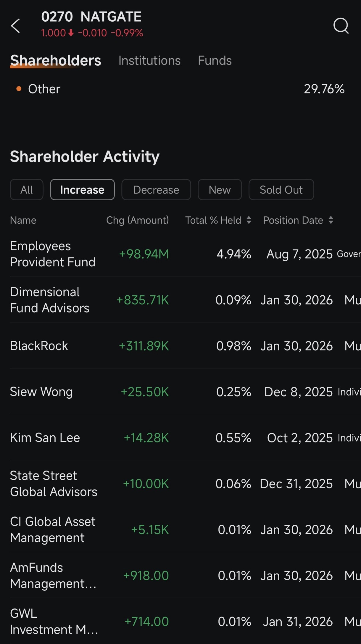361x644 pixels.
Task: Select the orange Other legend dot
Action: tap(19, 89)
